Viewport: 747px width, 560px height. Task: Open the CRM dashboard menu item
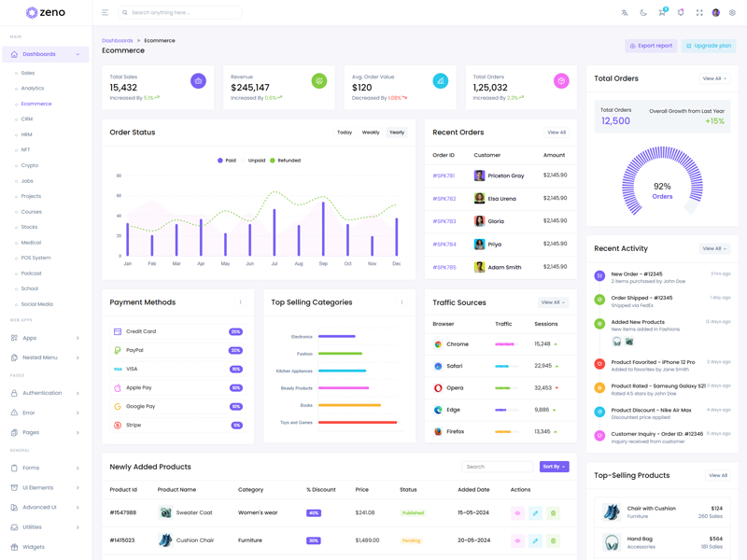27,119
